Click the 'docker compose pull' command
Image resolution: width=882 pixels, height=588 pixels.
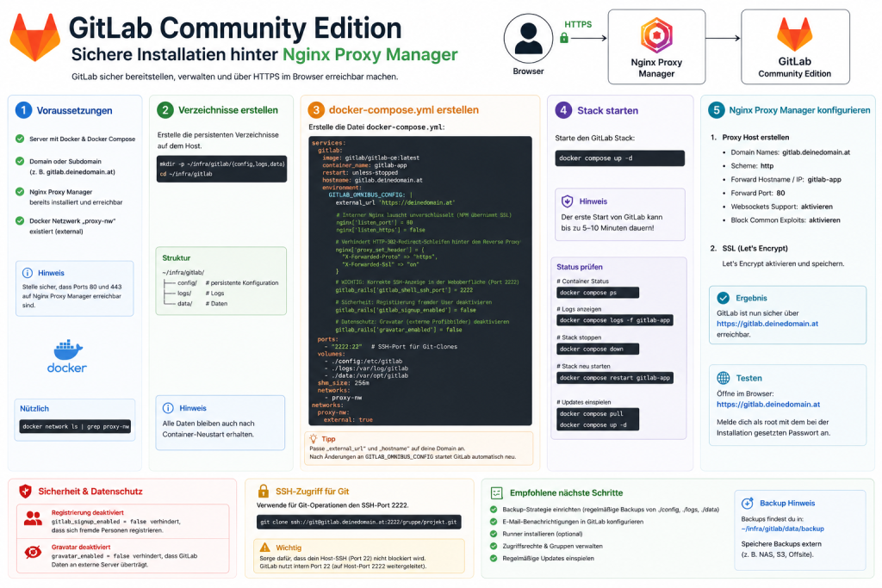tap(591, 414)
